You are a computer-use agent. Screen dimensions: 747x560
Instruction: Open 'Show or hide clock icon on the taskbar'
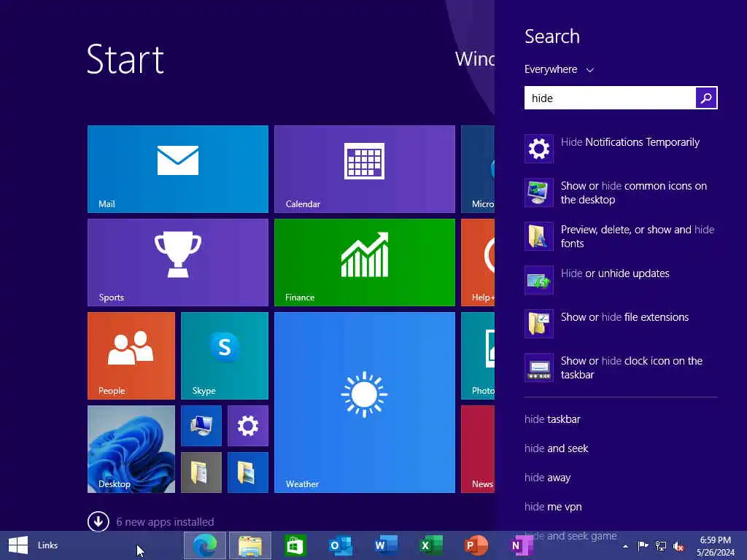pyautogui.click(x=621, y=367)
